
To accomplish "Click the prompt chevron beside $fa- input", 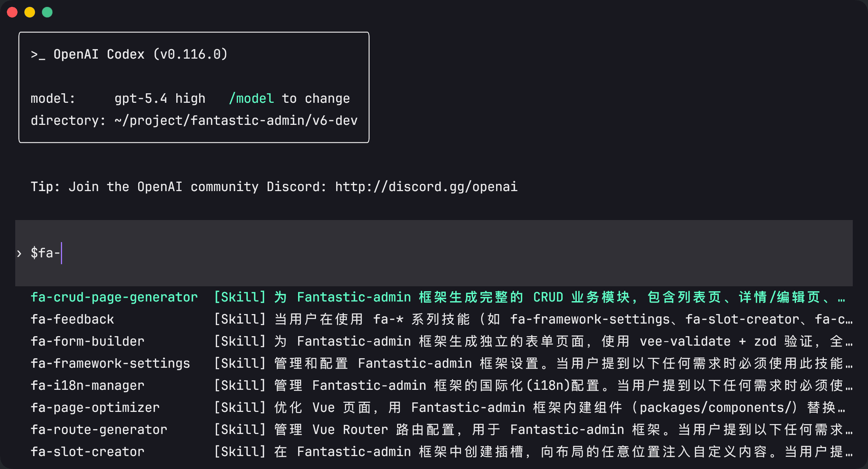I will (19, 254).
